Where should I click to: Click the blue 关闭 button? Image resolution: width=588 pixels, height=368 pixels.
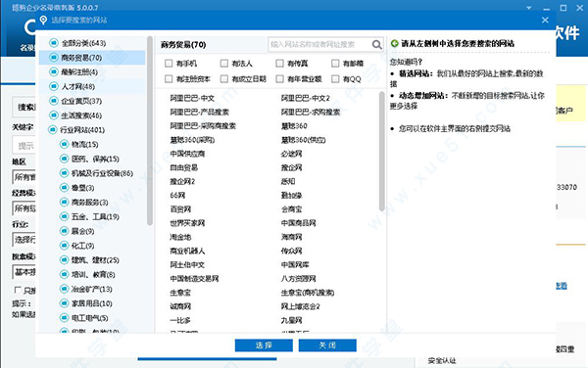pos(327,345)
